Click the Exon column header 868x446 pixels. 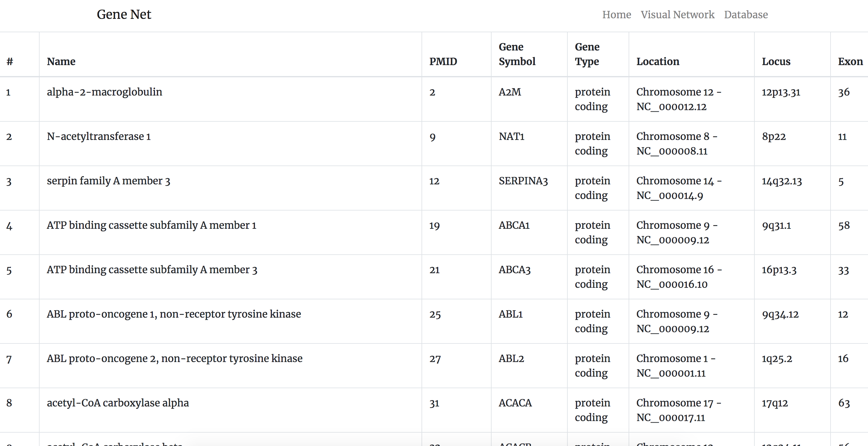(850, 61)
